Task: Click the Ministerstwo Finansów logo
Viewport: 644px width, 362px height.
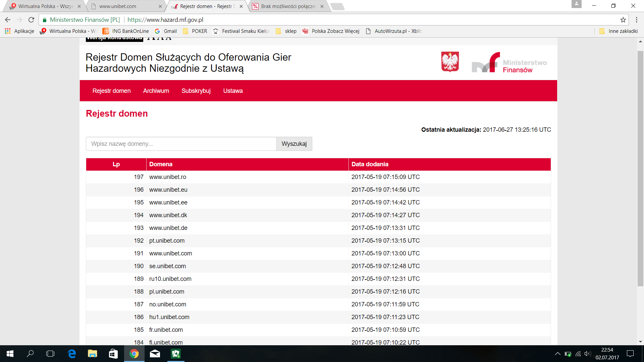Action: (509, 62)
